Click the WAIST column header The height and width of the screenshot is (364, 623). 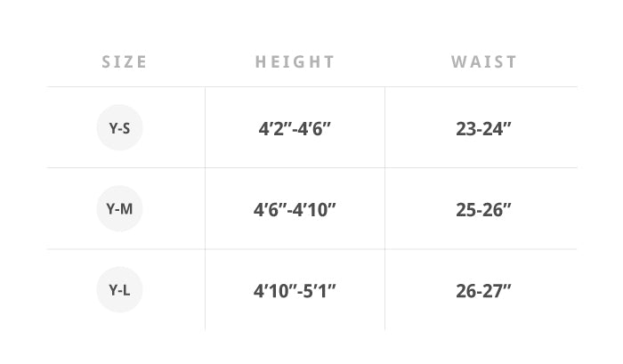coord(483,62)
